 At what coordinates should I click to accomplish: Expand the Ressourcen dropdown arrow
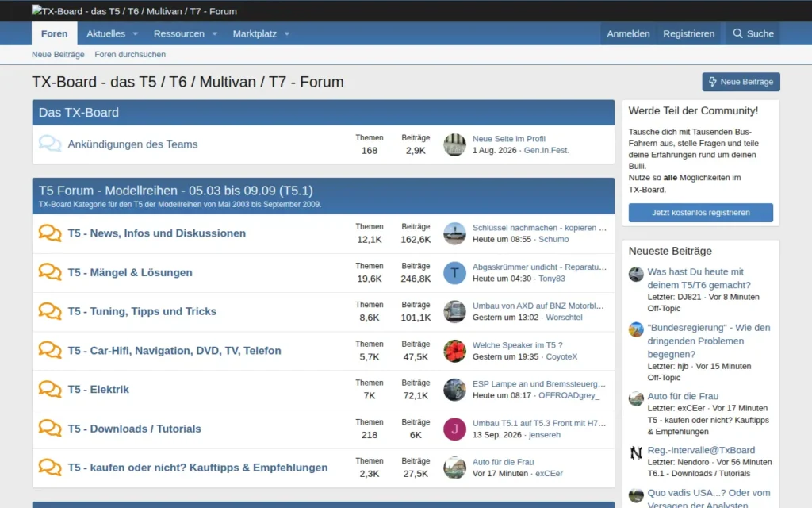coord(214,33)
